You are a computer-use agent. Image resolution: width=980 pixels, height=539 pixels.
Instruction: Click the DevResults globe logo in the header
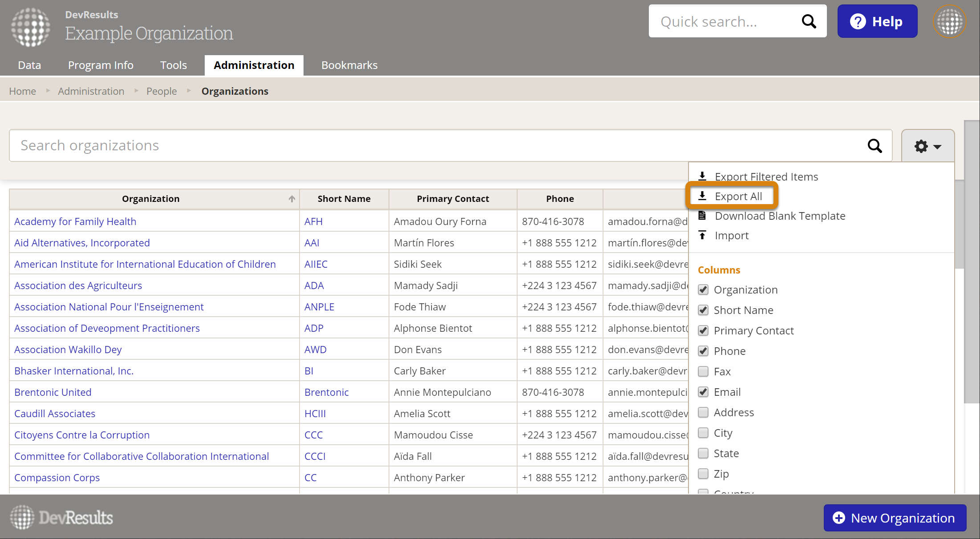pyautogui.click(x=31, y=27)
